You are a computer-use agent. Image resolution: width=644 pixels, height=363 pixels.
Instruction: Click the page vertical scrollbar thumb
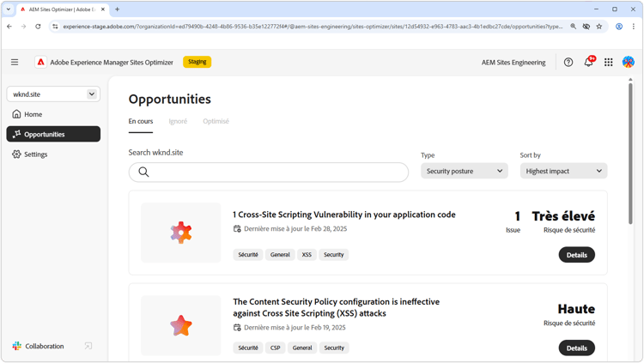click(x=630, y=154)
